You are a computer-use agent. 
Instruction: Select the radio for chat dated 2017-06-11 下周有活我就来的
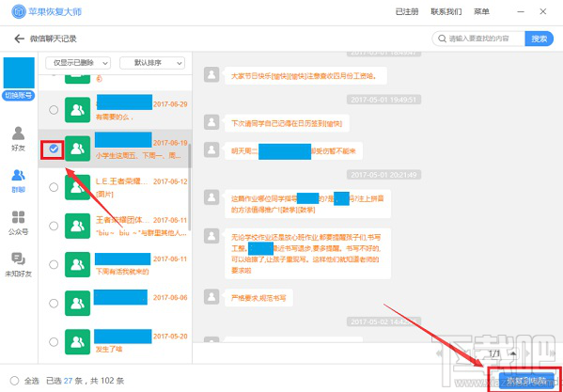click(54, 264)
